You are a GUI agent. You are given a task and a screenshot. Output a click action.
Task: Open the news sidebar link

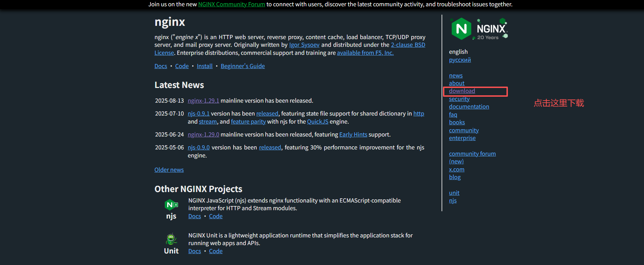[x=456, y=75]
